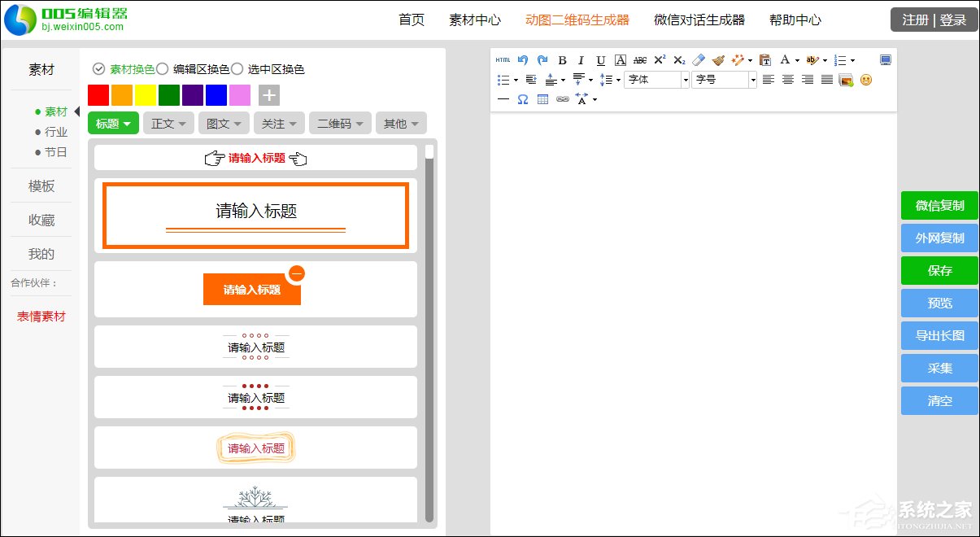Insert an emoji into the editor

coord(868,81)
